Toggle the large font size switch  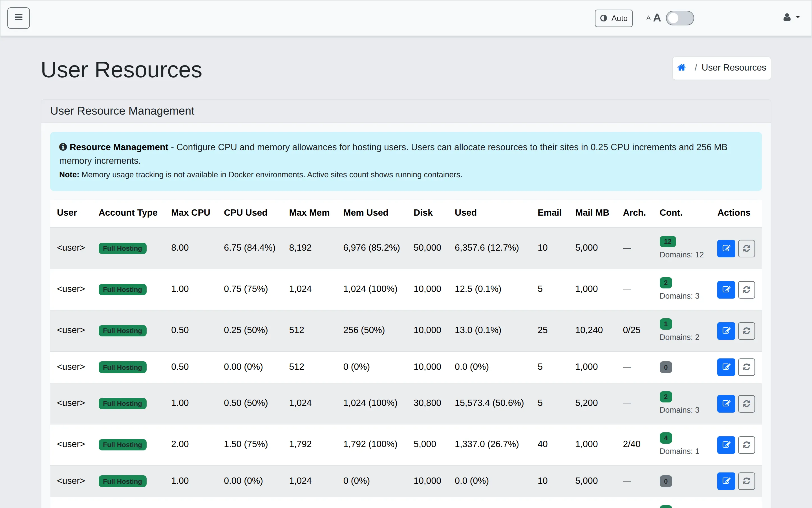pyautogui.click(x=680, y=18)
